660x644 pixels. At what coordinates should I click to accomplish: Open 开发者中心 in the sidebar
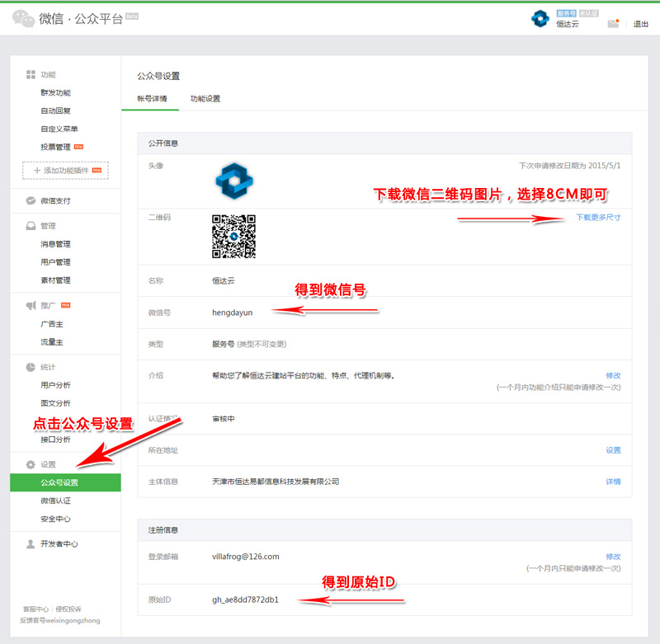tap(59, 544)
